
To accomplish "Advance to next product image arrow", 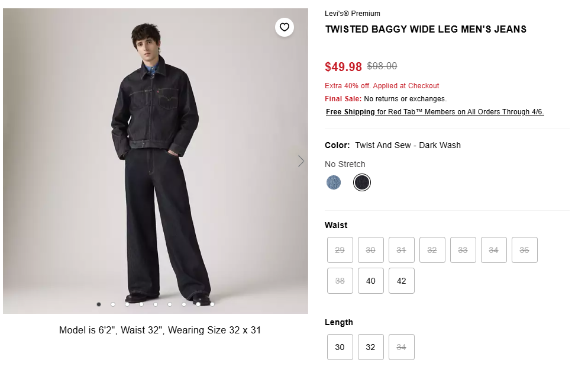I will tap(301, 161).
